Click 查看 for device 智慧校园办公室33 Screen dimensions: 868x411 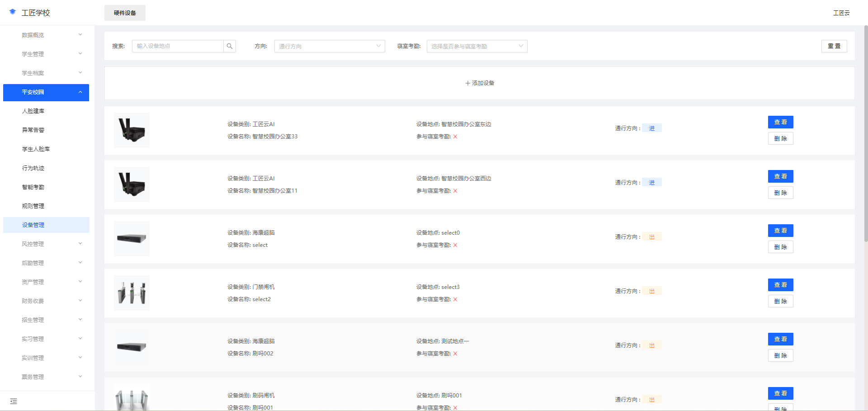click(x=780, y=122)
